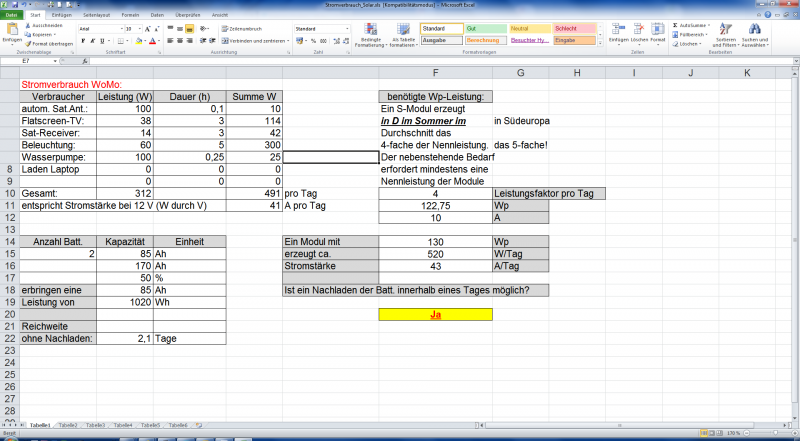This screenshot has width=800, height=441.
Task: Click the font color red A swatch
Action: tap(152, 41)
